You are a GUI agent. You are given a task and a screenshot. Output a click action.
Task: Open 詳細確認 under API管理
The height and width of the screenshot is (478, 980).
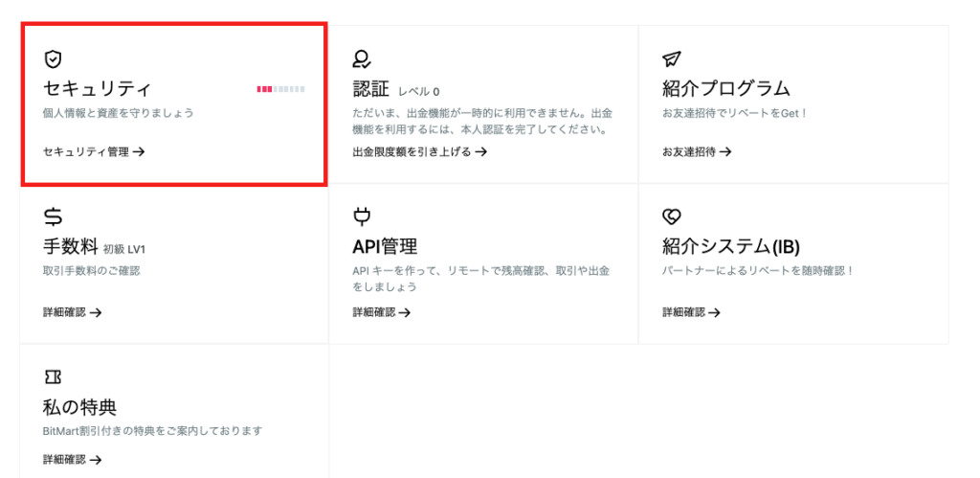click(382, 312)
